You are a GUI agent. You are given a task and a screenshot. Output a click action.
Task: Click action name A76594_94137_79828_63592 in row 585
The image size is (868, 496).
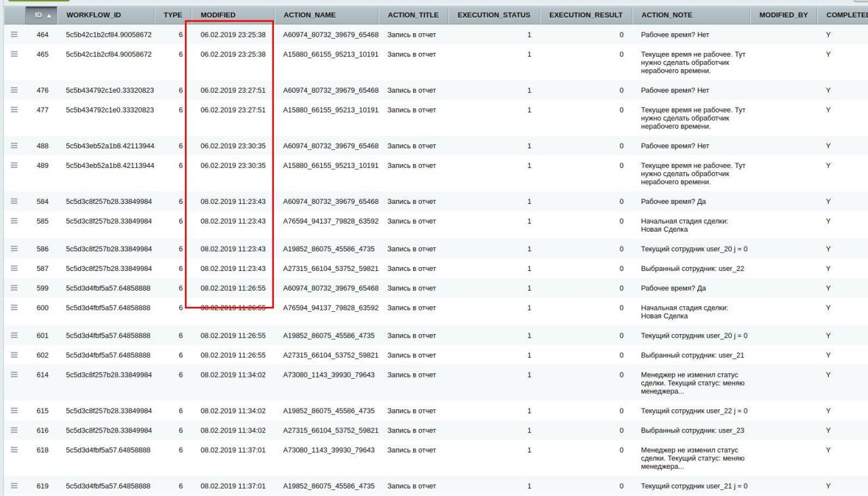pos(331,221)
